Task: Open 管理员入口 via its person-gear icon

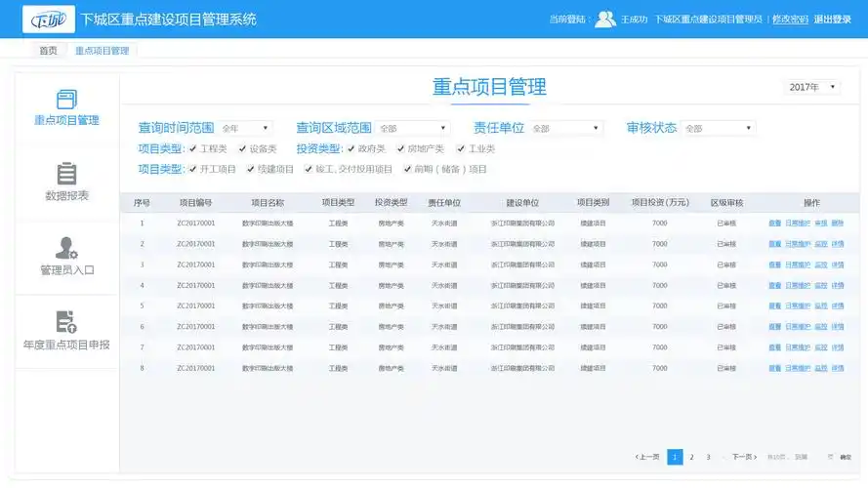Action: pyautogui.click(x=66, y=248)
